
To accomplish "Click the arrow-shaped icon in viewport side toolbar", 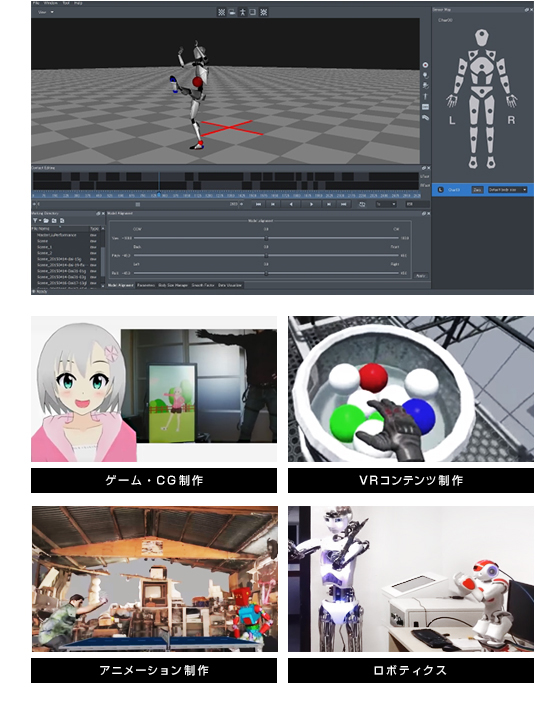I will point(425,96).
